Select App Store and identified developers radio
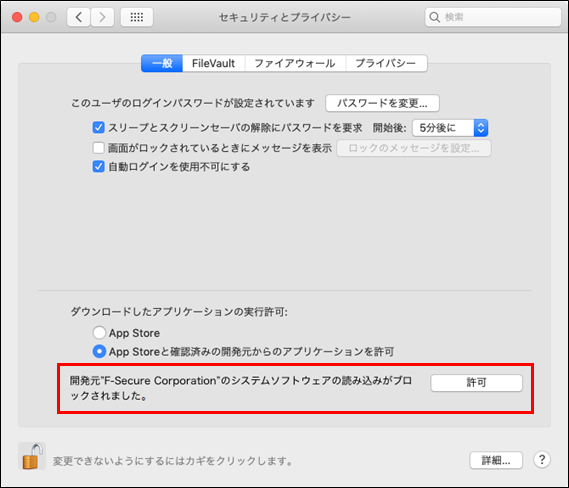Image resolution: width=569 pixels, height=488 pixels. point(99,351)
